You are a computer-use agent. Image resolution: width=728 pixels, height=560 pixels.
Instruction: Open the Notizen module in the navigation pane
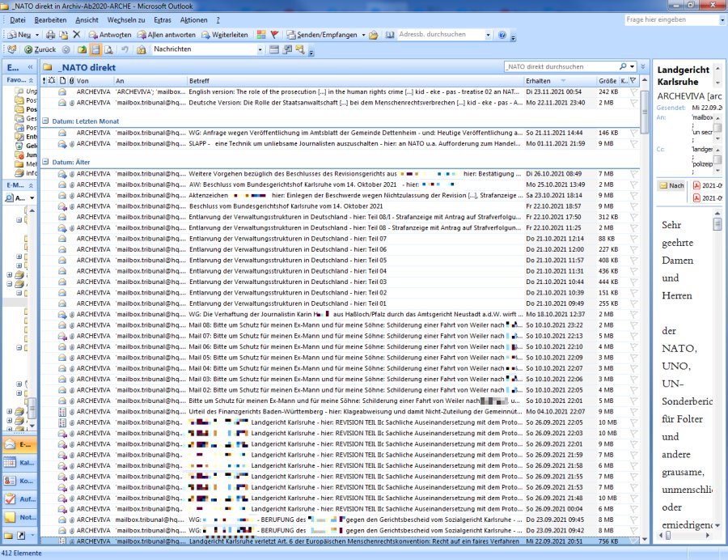(19, 517)
